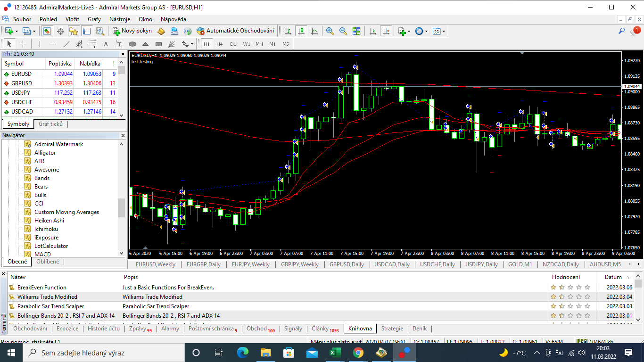Switch chart to line chart
This screenshot has width=644, height=362.
point(314,31)
